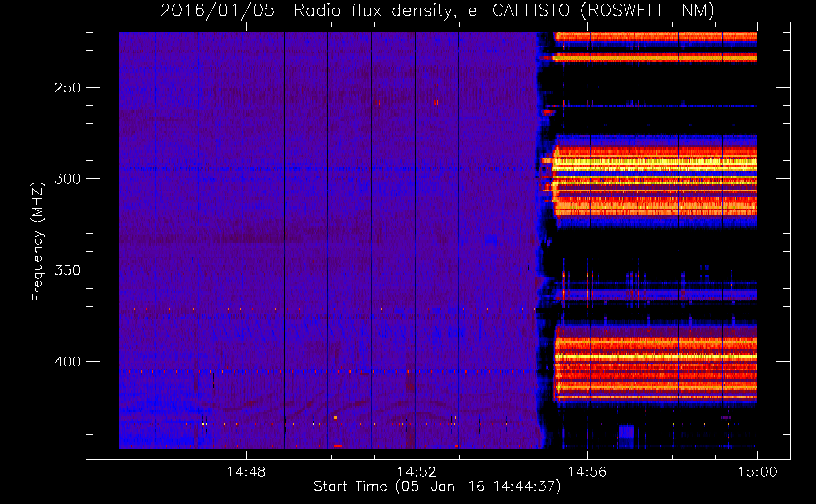Click the "Frequency (MHZ)" axis label

pos(38,241)
